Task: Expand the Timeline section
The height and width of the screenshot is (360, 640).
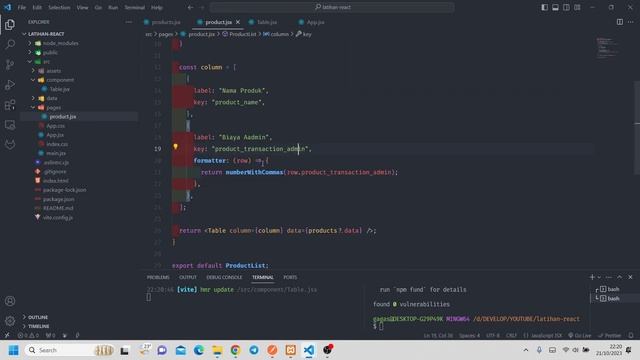Action: [x=39, y=326]
